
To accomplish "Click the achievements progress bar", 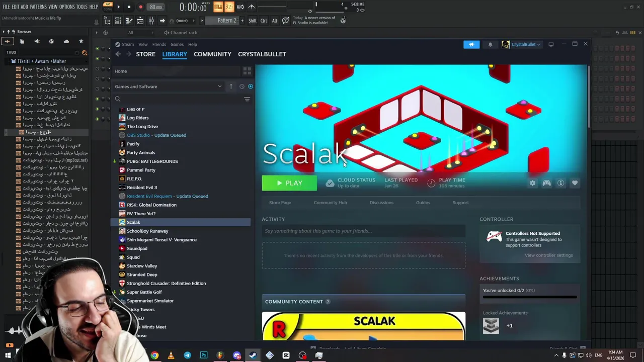I will pos(530,297).
